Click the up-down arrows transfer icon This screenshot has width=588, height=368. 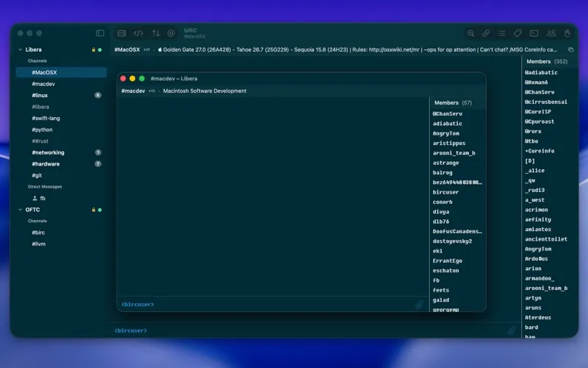click(x=156, y=33)
